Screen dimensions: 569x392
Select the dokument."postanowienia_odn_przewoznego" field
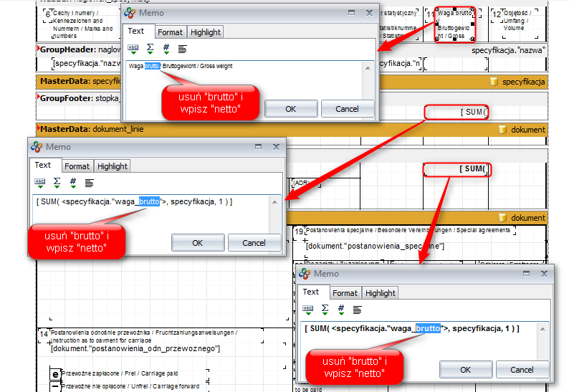[135, 348]
